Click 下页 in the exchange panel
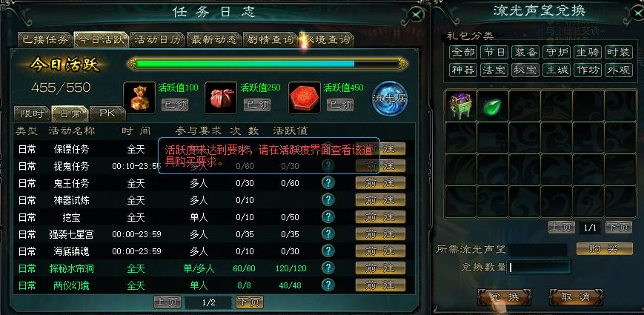Image resolution: width=644 pixels, height=315 pixels. coord(619,227)
